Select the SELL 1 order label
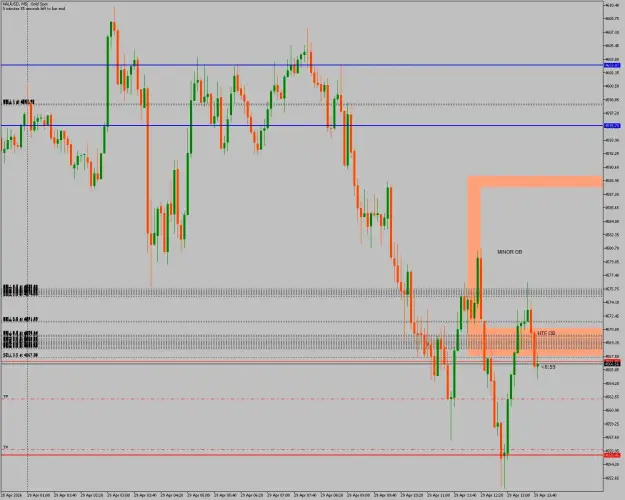This screenshot has height=500, width=625. point(18,102)
